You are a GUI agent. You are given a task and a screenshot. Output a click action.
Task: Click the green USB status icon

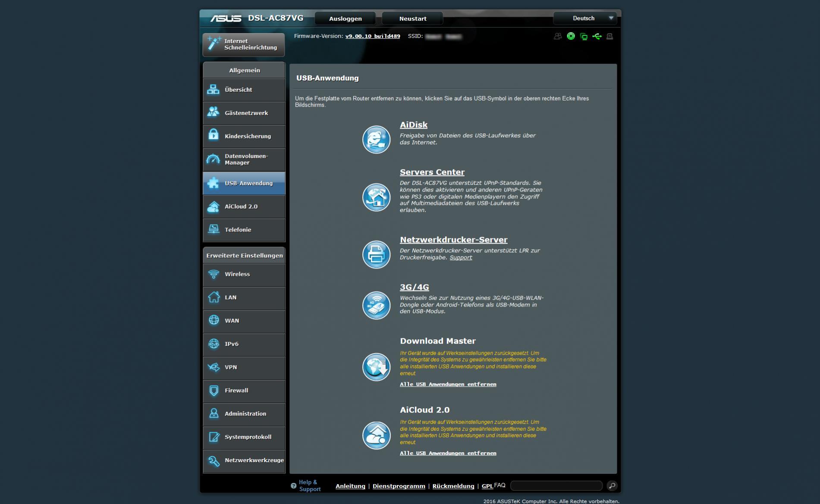[x=597, y=36]
